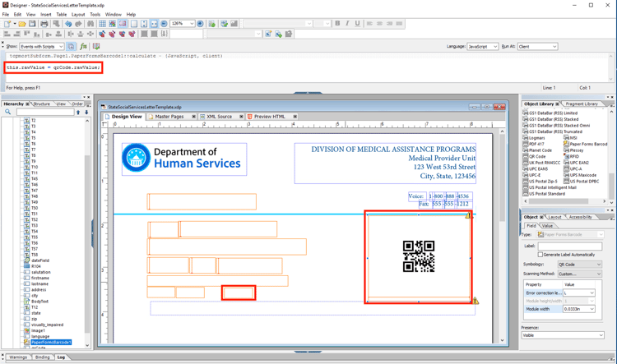Switch to the Binding tab
This screenshot has height=364, width=617.
click(43, 357)
